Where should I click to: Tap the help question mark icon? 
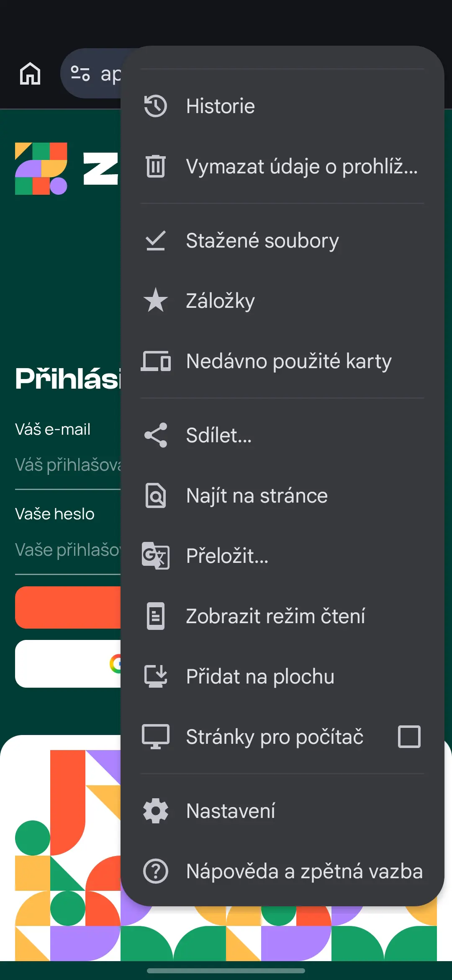pos(156,871)
